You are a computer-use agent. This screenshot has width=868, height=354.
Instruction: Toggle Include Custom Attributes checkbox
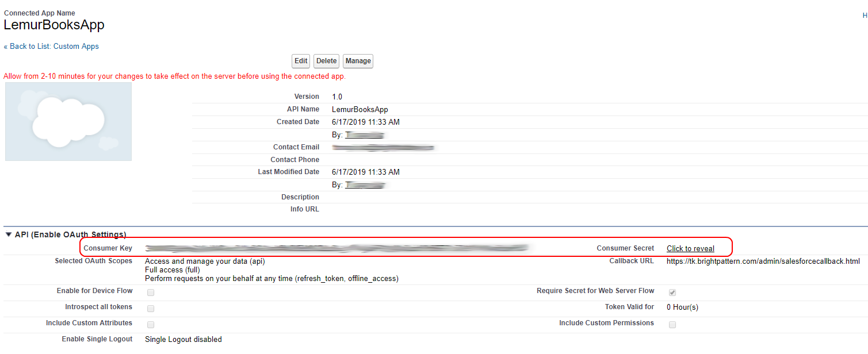pos(151,325)
